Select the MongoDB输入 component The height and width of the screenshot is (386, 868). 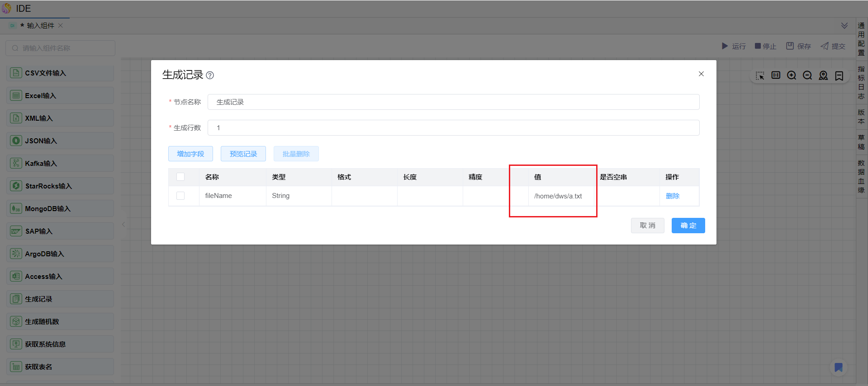[60, 209]
